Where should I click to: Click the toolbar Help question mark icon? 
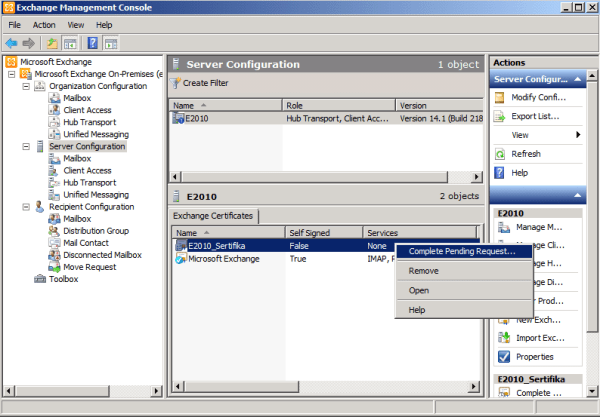[x=92, y=43]
